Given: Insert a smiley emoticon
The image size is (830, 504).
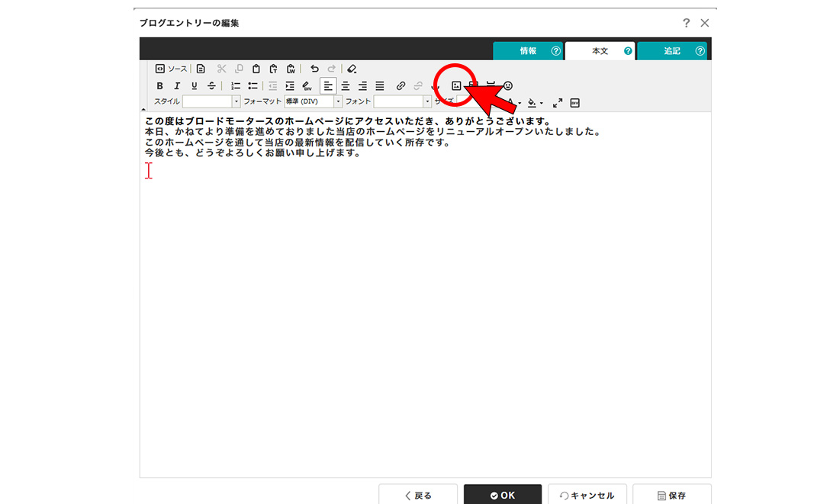Looking at the screenshot, I should [509, 86].
